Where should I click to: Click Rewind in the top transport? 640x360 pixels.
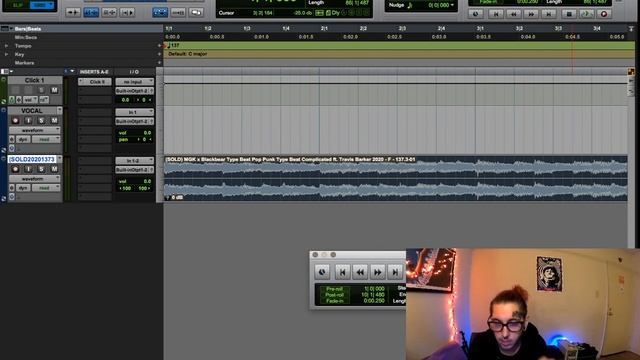[x=513, y=14]
